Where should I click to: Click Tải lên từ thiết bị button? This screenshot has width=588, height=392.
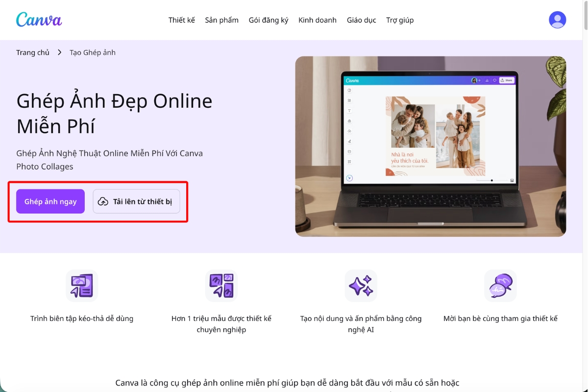[136, 201]
